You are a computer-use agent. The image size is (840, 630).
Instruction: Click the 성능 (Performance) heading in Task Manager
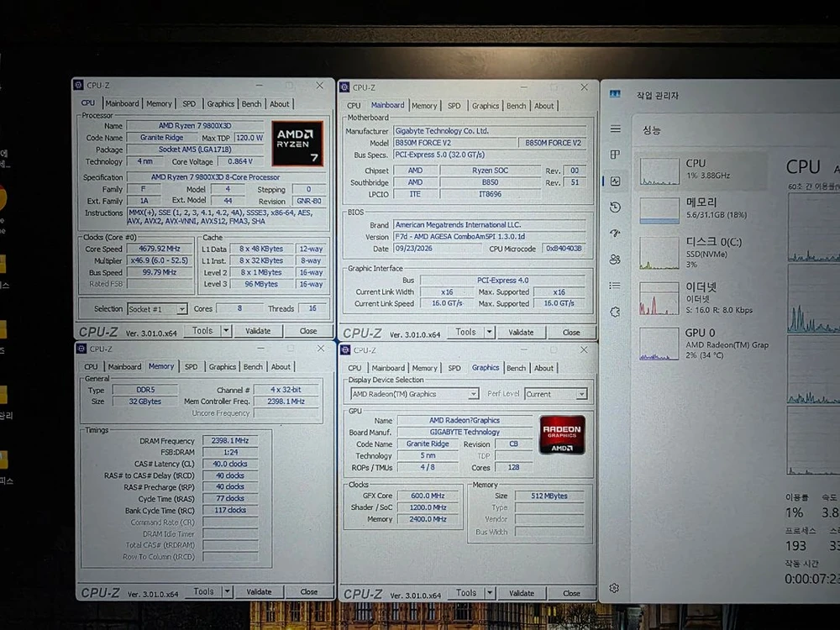tap(652, 129)
